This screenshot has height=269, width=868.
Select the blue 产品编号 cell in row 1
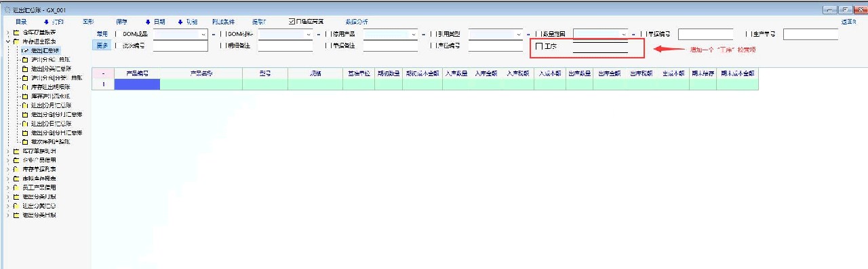tap(137, 84)
